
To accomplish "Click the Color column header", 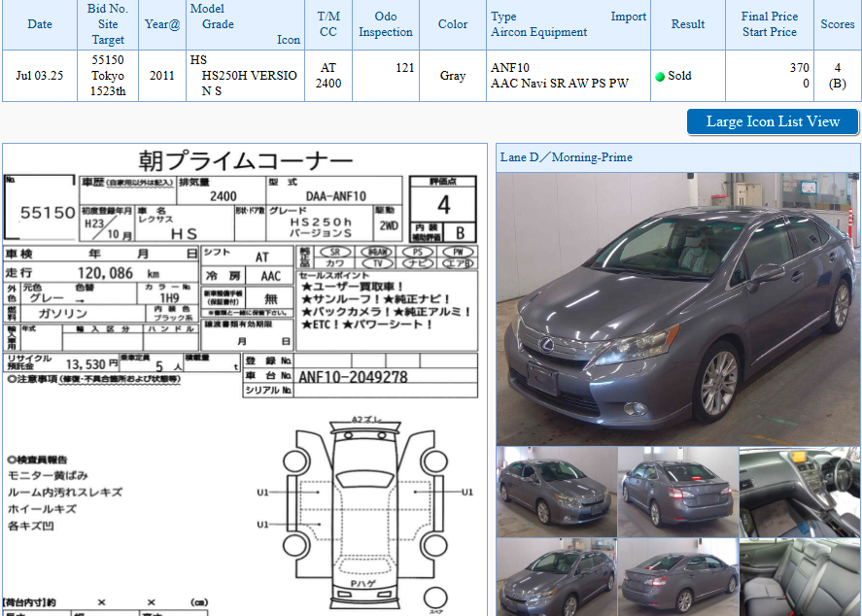I will [x=453, y=24].
